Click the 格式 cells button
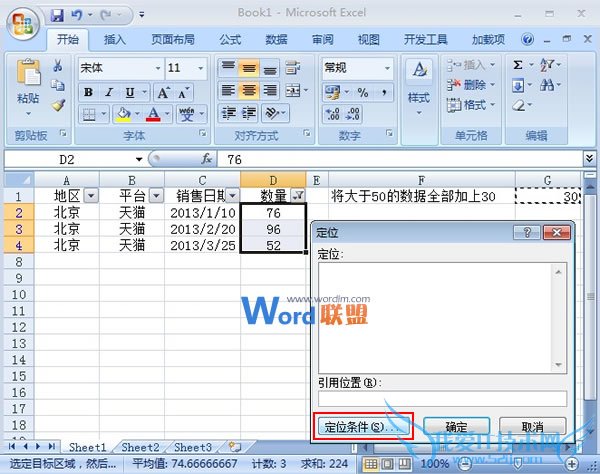The image size is (600, 474). pos(471,105)
